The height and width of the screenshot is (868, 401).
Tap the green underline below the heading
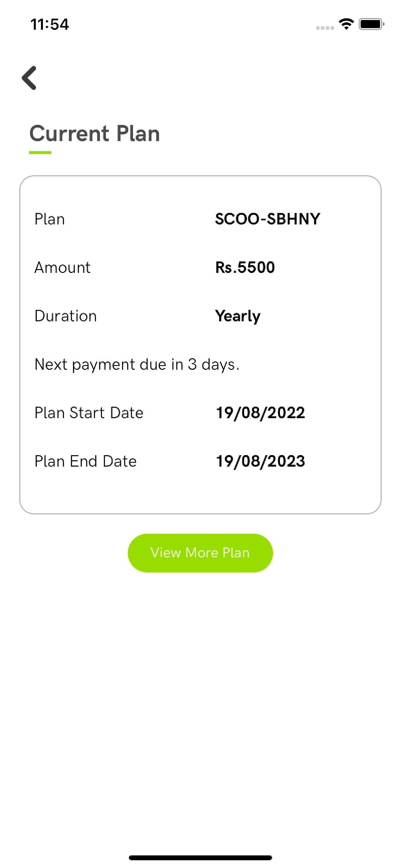point(40,153)
